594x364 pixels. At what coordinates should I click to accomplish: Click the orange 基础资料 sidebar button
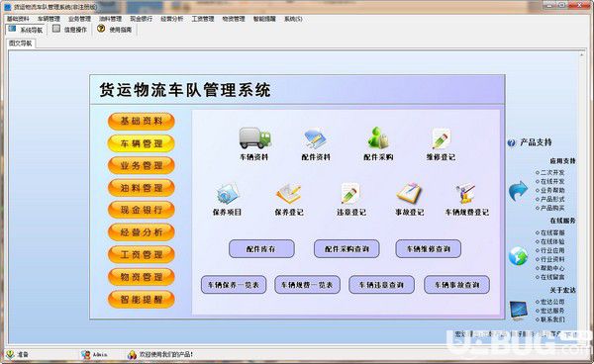142,122
